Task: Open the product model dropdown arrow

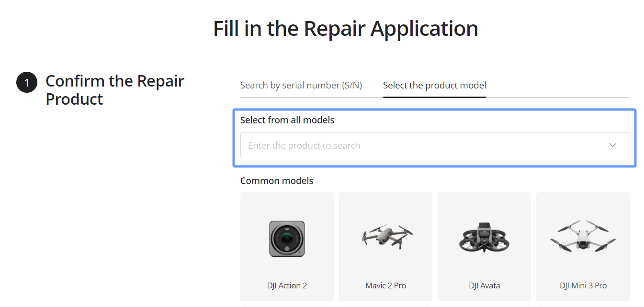Action: [x=613, y=145]
